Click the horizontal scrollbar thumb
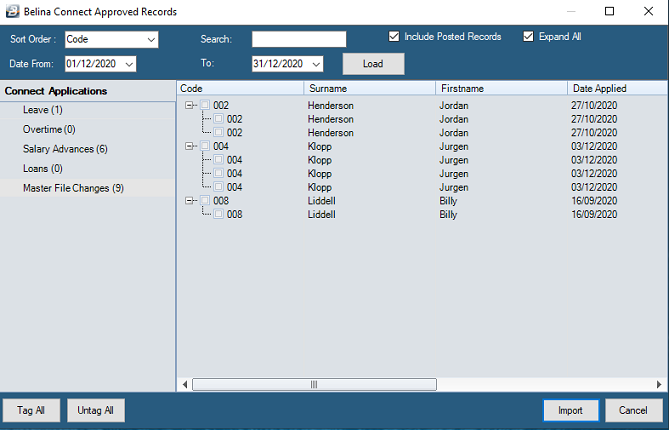The image size is (669, 430). click(x=314, y=384)
